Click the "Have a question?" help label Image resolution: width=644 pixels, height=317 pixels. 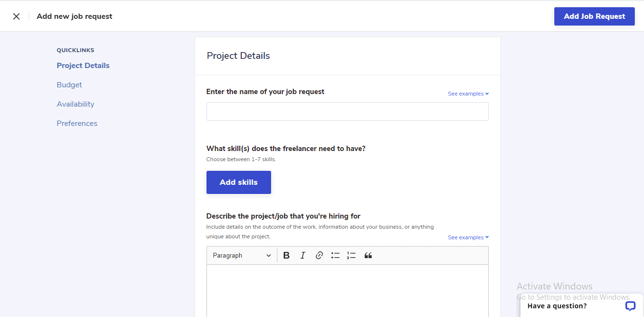click(557, 306)
